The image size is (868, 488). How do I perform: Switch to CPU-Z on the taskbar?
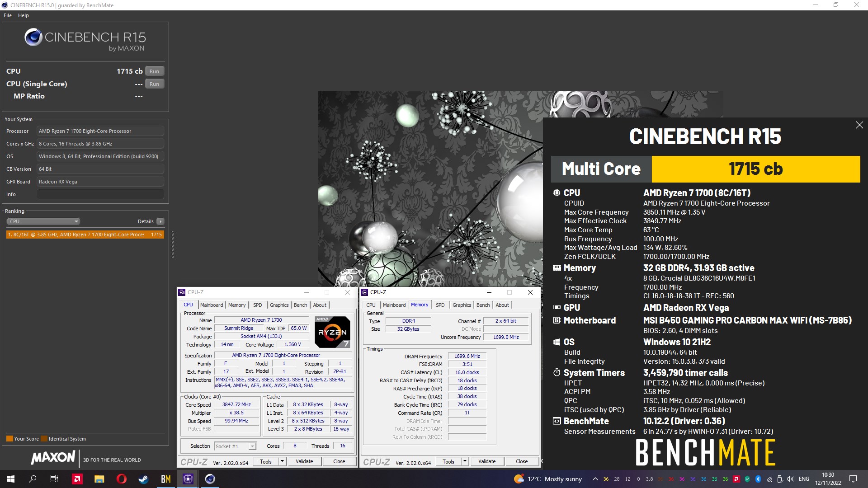point(188,479)
